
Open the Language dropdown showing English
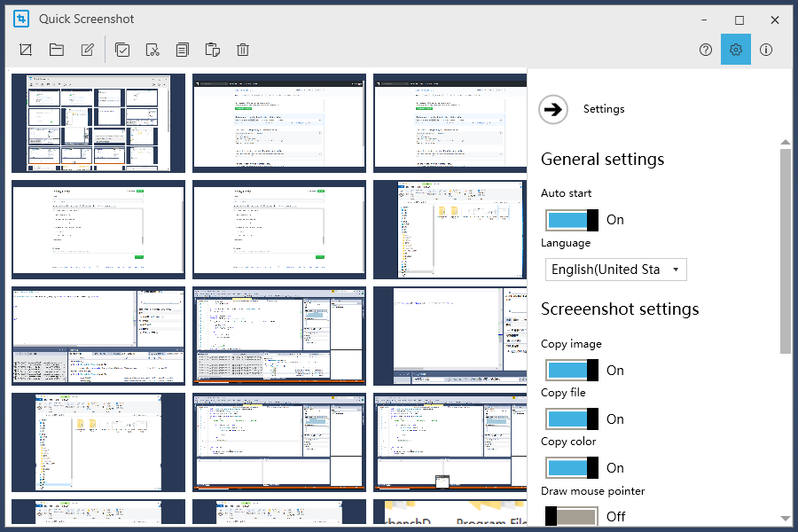(x=616, y=270)
